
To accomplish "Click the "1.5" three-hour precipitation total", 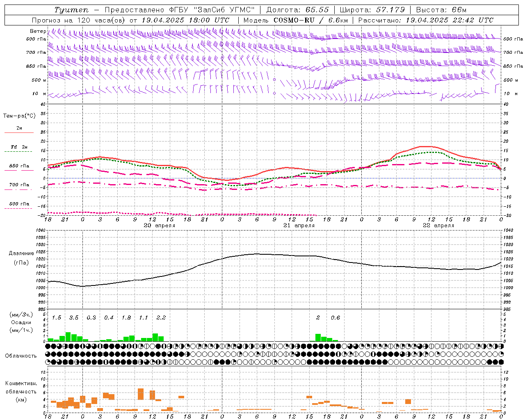I will click(x=57, y=318).
